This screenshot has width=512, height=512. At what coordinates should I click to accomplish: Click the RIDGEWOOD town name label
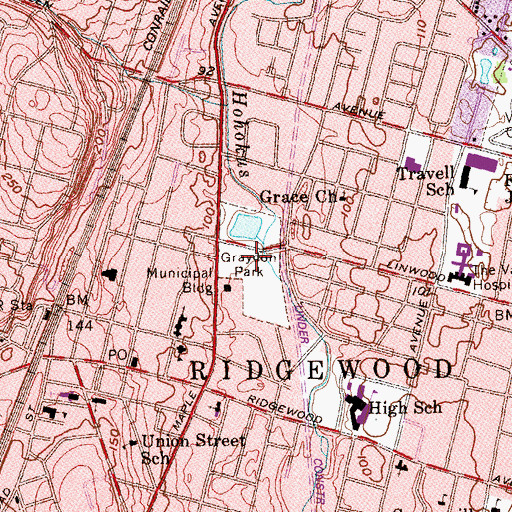point(322,369)
